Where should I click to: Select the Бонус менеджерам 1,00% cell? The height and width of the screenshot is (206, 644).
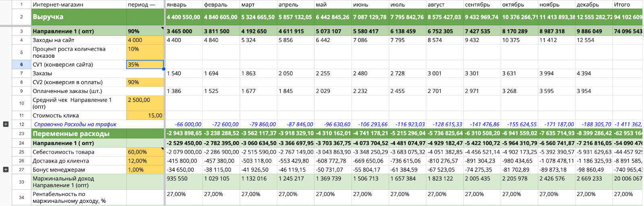pos(144,170)
